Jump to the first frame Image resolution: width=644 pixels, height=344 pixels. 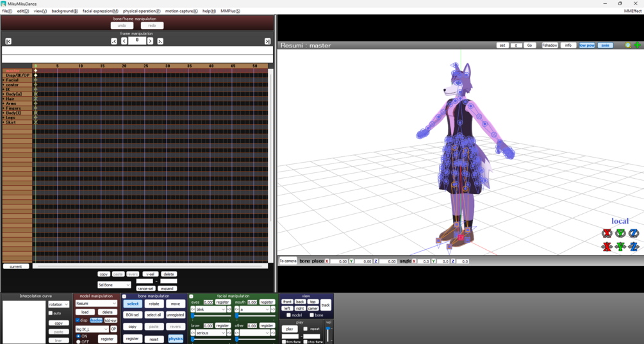(x=8, y=41)
